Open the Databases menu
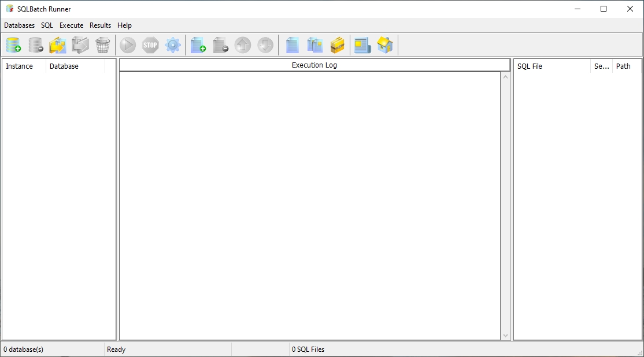Screen dimensions: 644x357 [19, 25]
